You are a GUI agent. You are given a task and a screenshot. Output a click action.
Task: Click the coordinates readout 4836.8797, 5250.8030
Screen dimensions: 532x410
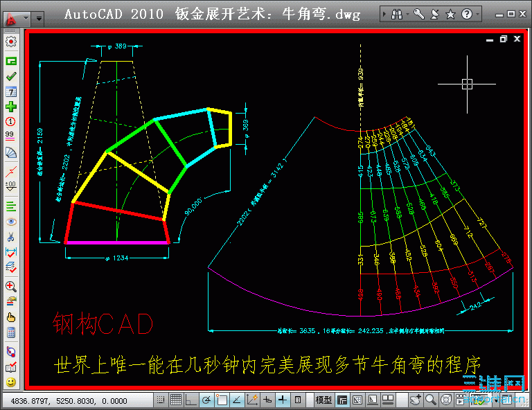coord(69,401)
